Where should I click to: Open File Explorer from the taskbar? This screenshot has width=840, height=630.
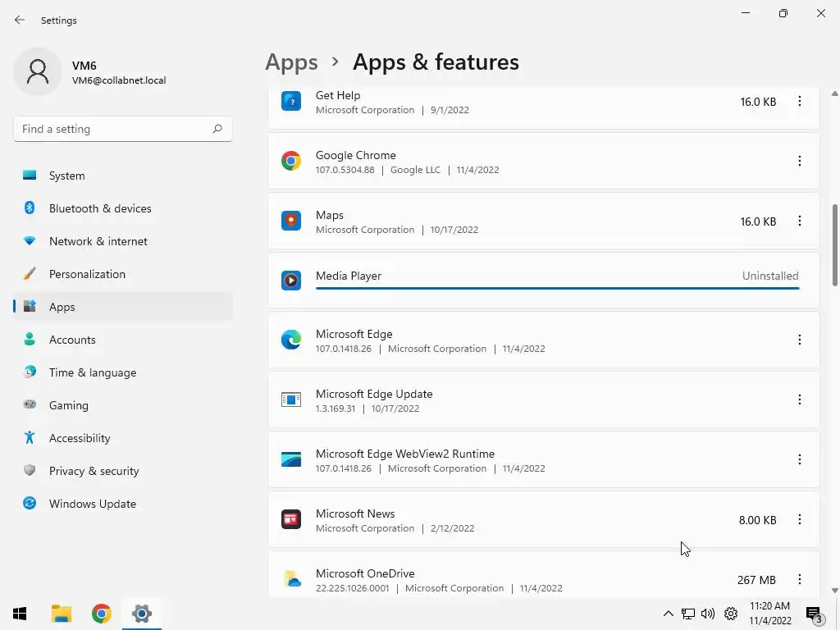click(x=61, y=614)
